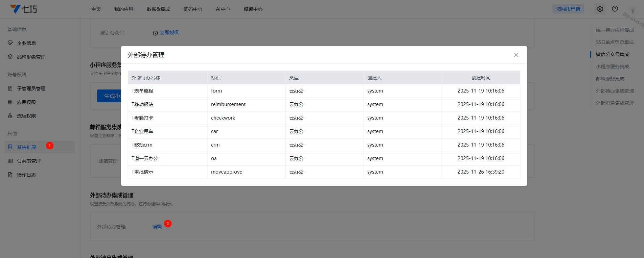Click the 品牌形象管理 sidebar icon
The image size is (644, 258).
(10, 57)
